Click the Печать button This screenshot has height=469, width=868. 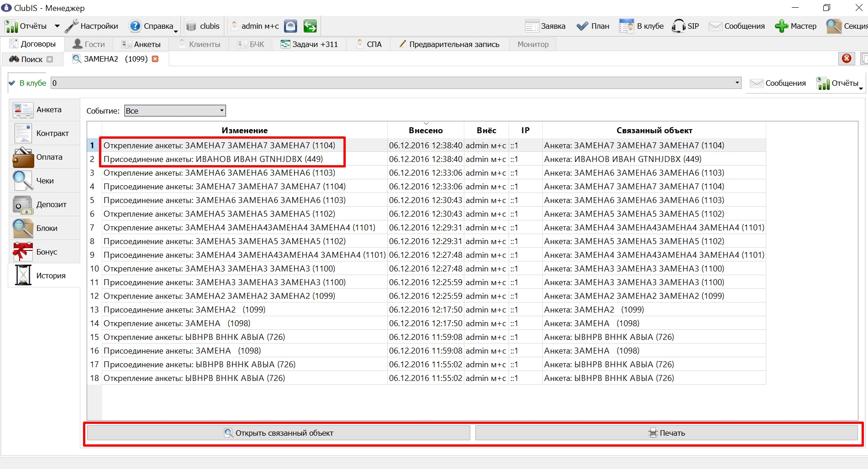666,433
